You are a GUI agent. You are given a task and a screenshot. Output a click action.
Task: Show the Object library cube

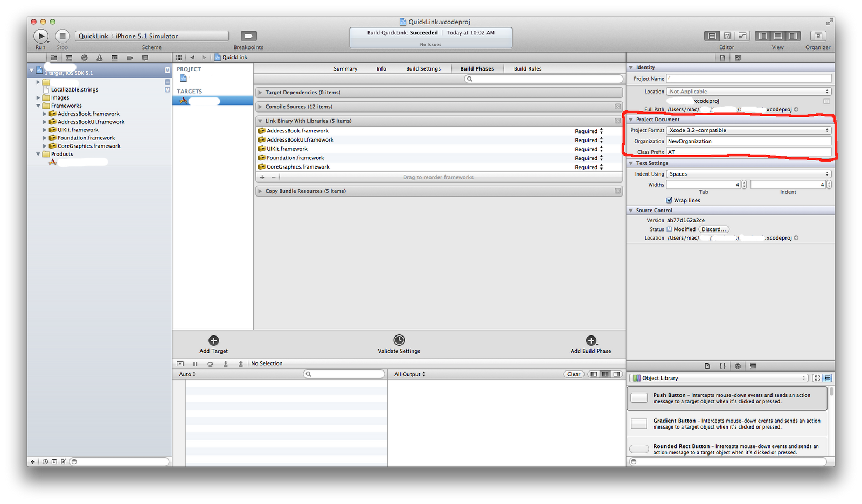click(x=738, y=366)
